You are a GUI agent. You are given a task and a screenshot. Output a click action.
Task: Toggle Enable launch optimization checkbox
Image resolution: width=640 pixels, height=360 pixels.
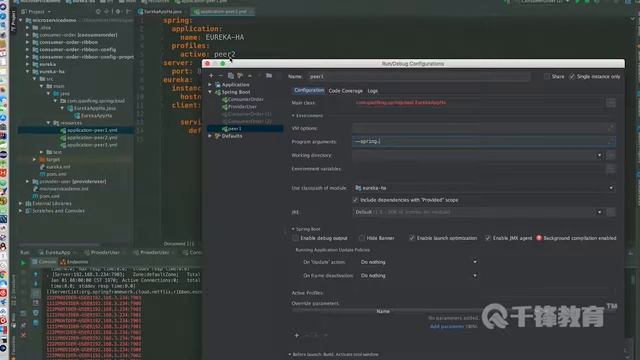click(x=412, y=238)
